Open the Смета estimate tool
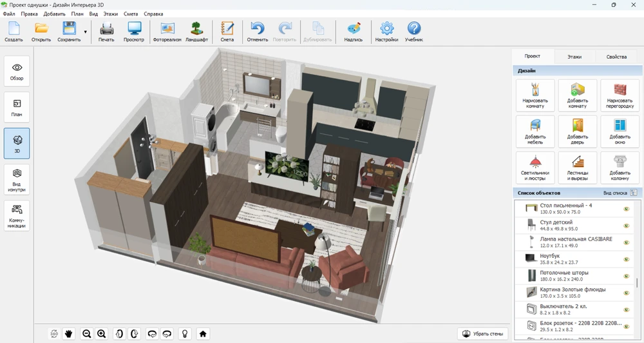Viewport: 644px width, 343px height. [x=227, y=32]
